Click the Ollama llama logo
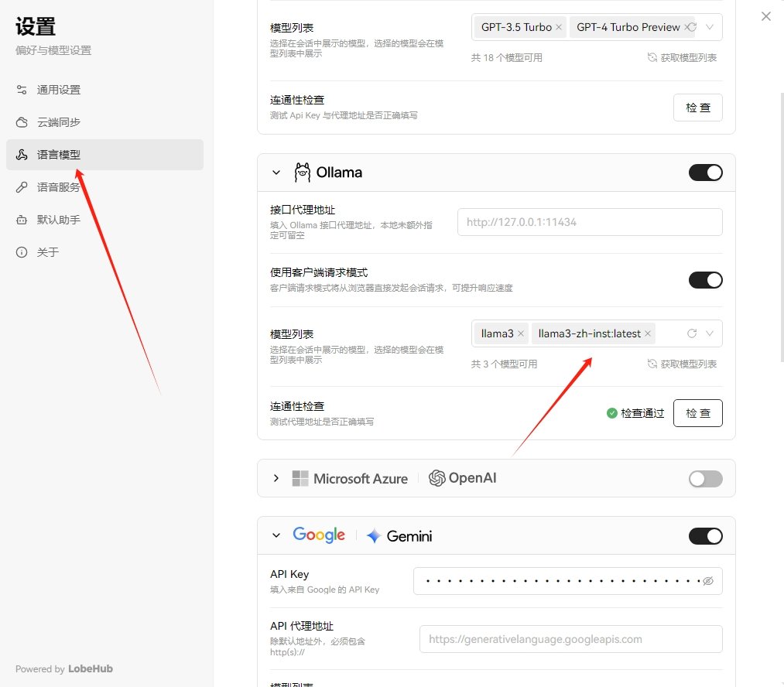The height and width of the screenshot is (687, 784). (x=302, y=173)
